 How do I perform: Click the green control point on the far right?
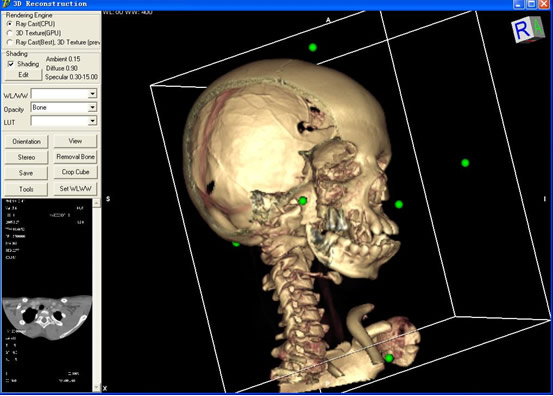(x=465, y=163)
